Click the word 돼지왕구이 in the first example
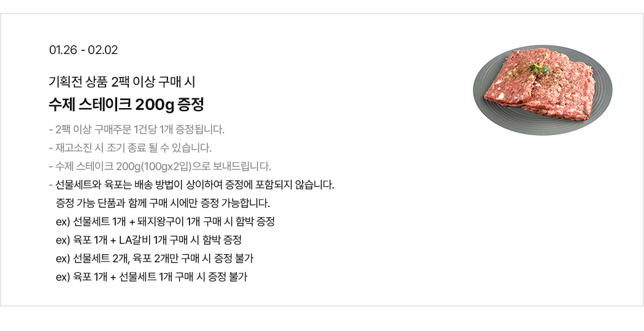Image resolution: width=644 pixels, height=331 pixels. 159,222
